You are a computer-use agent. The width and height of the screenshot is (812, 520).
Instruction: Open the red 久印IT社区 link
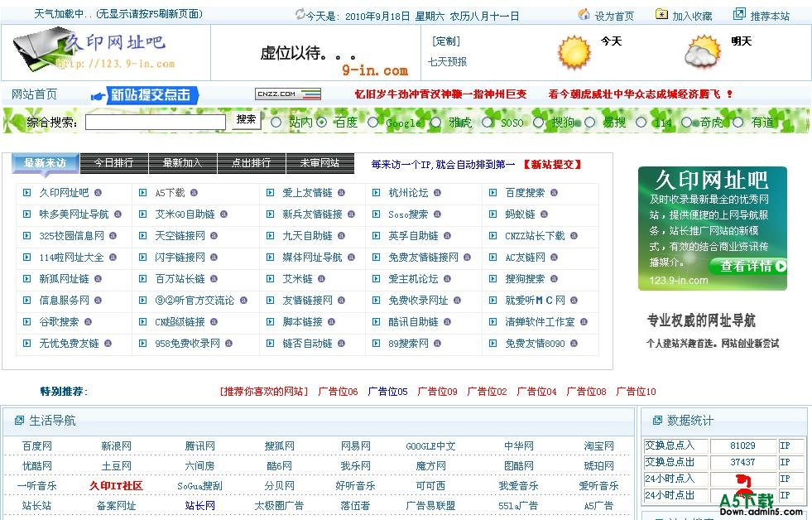tap(116, 486)
